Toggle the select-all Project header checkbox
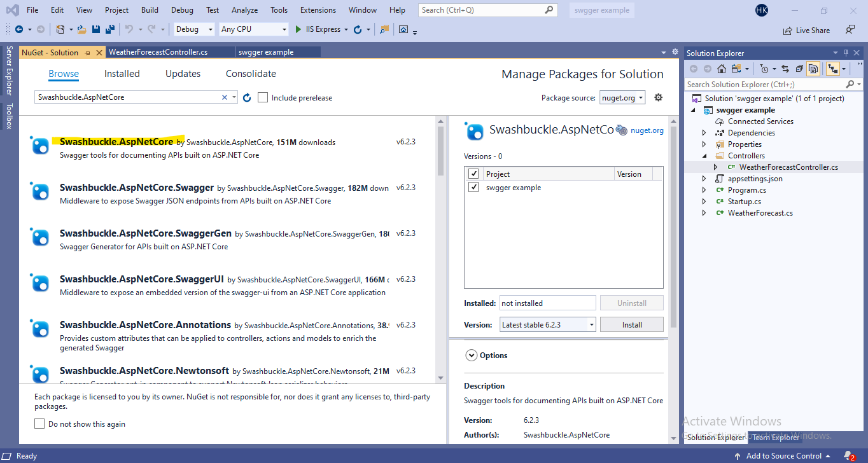Viewport: 868px width, 463px height. [473, 174]
